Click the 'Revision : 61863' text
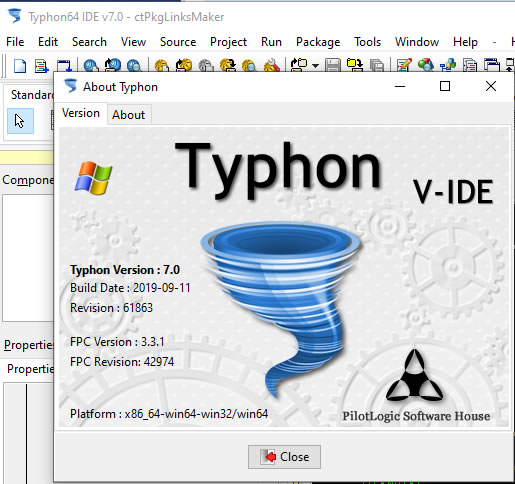Screen dimensions: 515x484 (111, 308)
